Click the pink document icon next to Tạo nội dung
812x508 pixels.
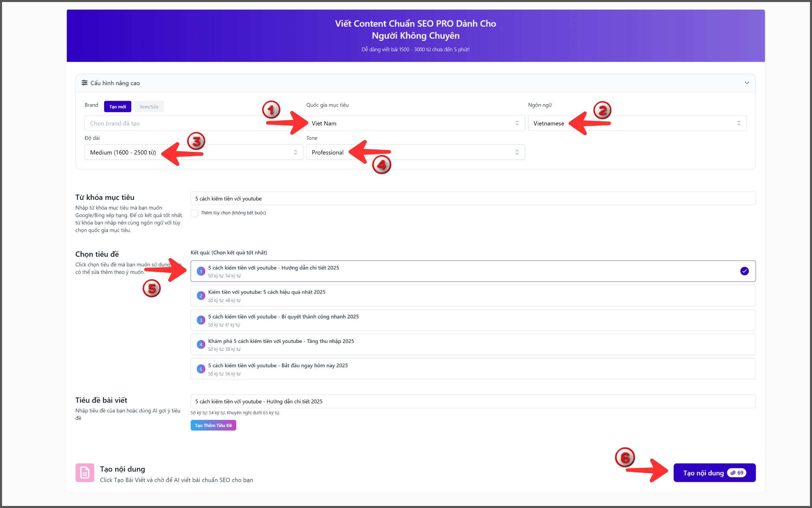pyautogui.click(x=84, y=473)
